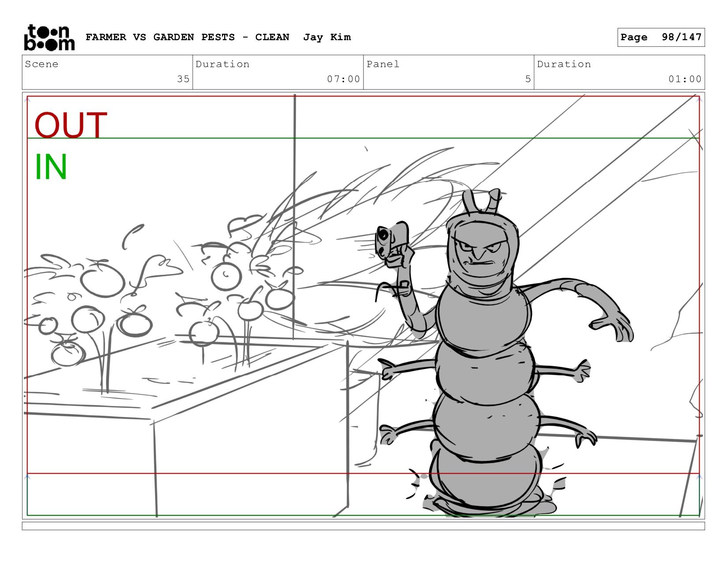Click the red 'OUT' camera label
Image resolution: width=728 pixels, height=563 pixels.
[71, 125]
